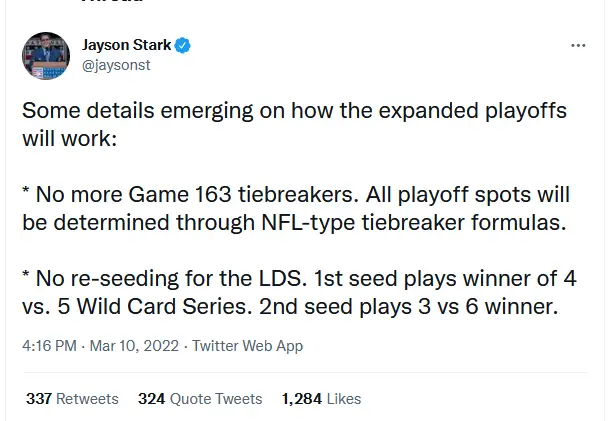
Task: Click the 337 retweet count number
Action: pos(39,398)
